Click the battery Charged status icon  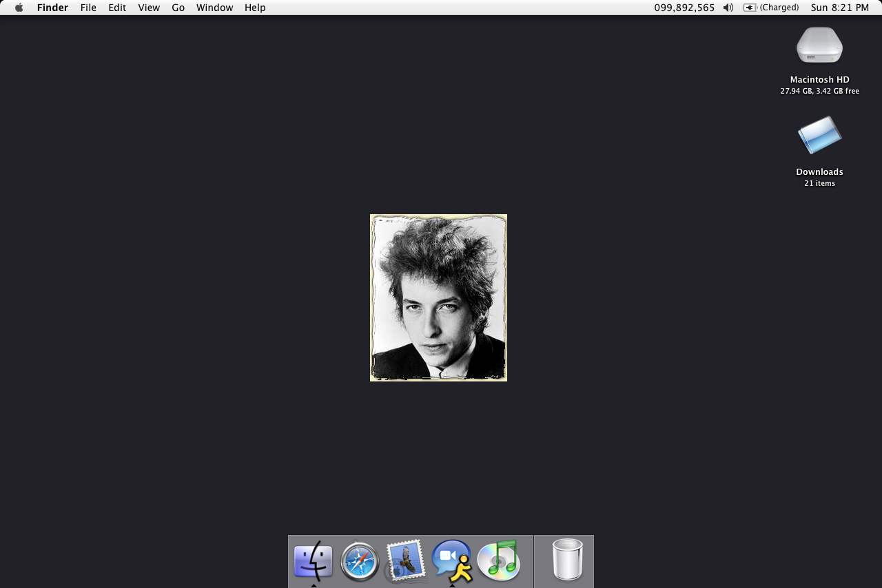771,8
